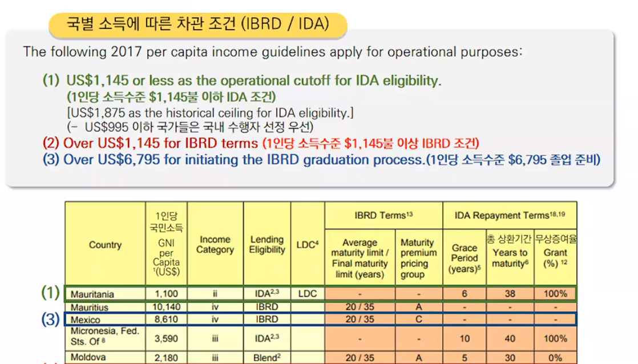This screenshot has height=364, width=638.
Task: Click Mexico's pricing group 'C'
Action: tap(419, 319)
